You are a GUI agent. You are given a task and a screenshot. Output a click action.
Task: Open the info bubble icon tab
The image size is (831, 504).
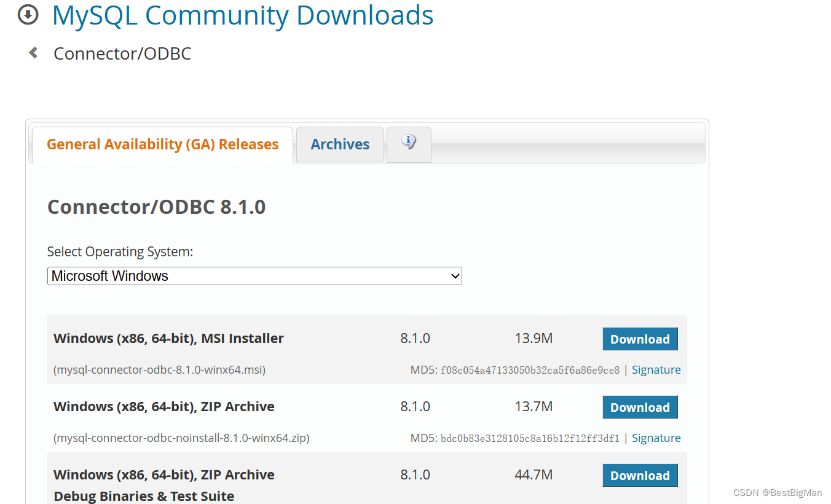[x=409, y=144]
